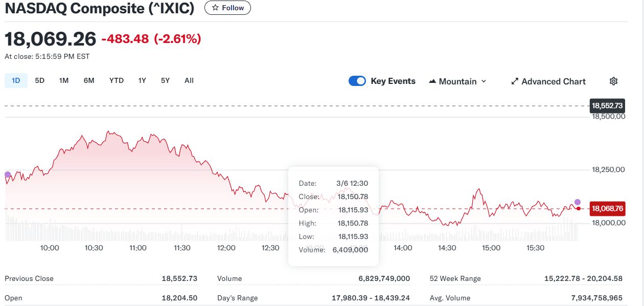This screenshot has width=644, height=306.
Task: Click the Volume value 6,829,749,000
Action: pos(384,279)
